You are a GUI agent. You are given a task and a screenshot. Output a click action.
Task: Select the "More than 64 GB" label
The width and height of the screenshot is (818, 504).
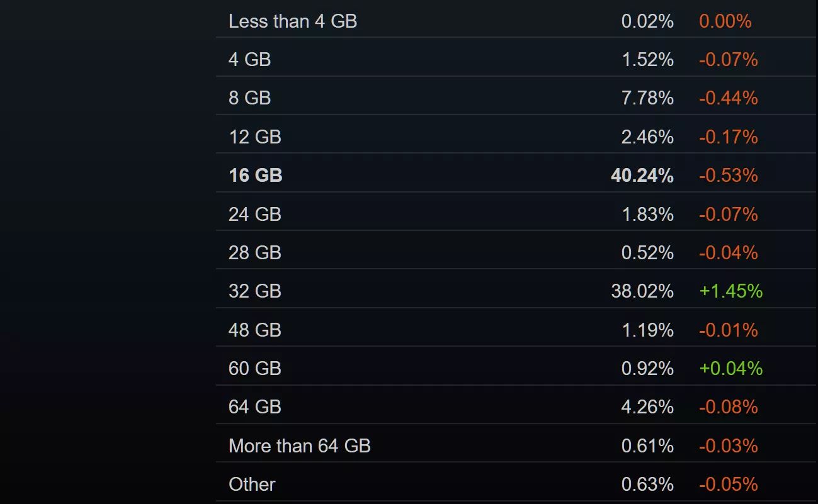[x=299, y=446]
